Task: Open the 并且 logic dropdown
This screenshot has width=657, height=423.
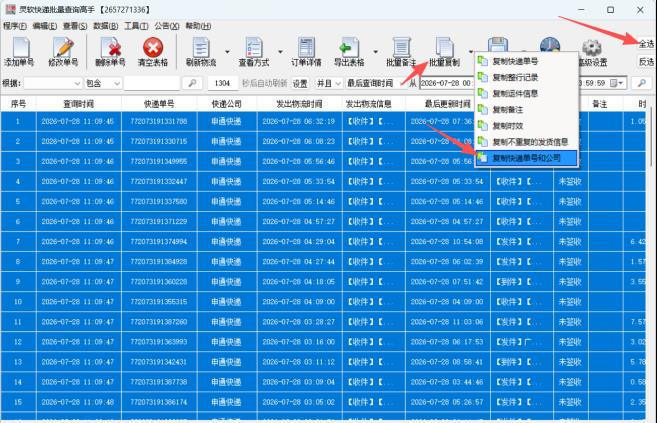Action: pos(328,83)
